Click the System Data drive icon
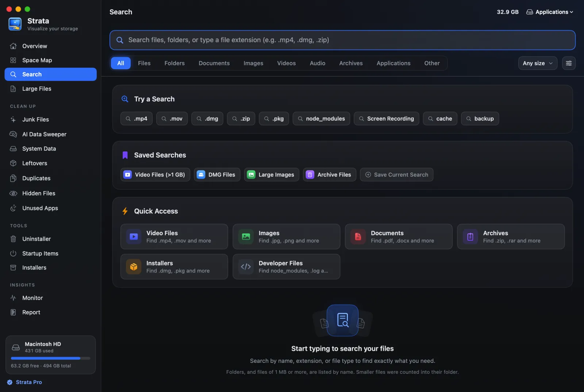584x392 pixels. click(x=13, y=149)
